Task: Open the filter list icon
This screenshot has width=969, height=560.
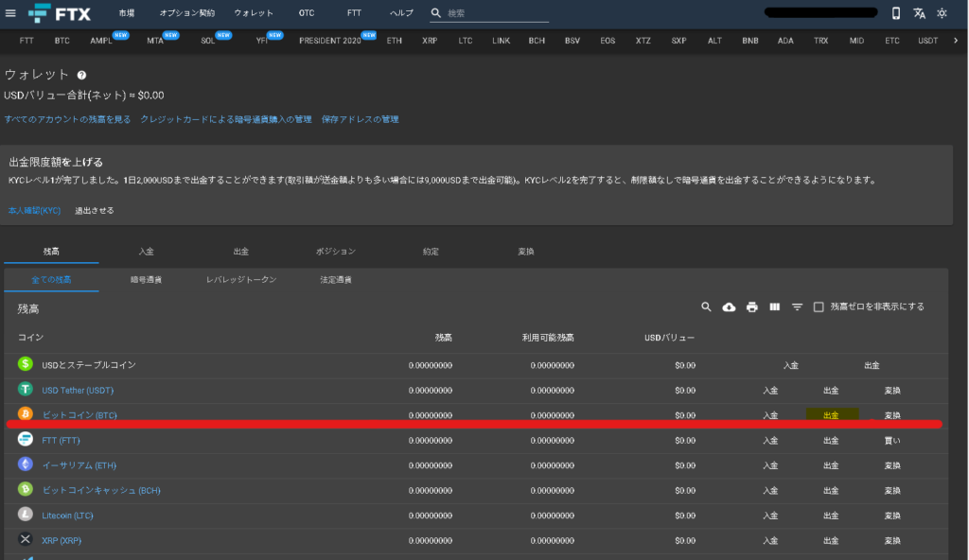Action: tap(797, 307)
